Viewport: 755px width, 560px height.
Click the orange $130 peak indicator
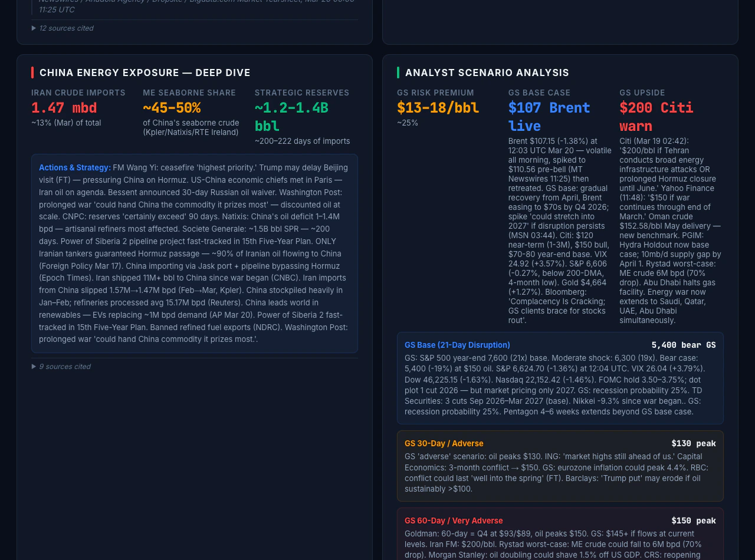click(694, 444)
